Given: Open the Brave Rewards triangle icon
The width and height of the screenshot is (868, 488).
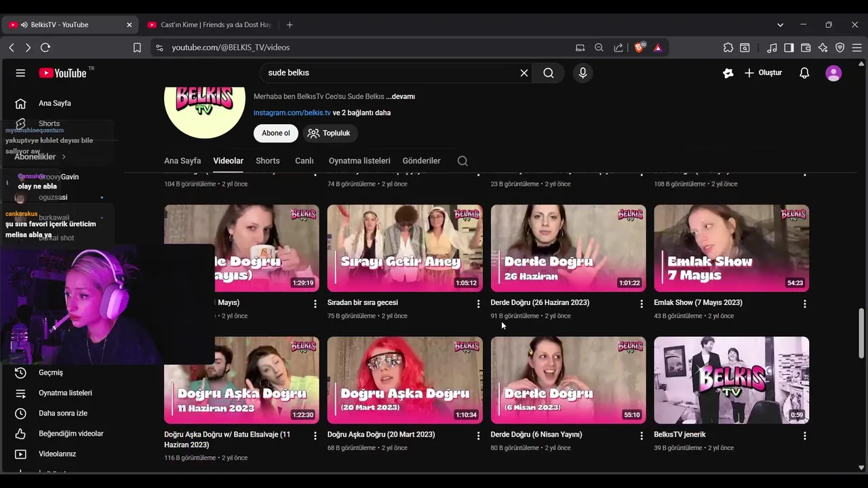Looking at the screenshot, I should point(658,47).
